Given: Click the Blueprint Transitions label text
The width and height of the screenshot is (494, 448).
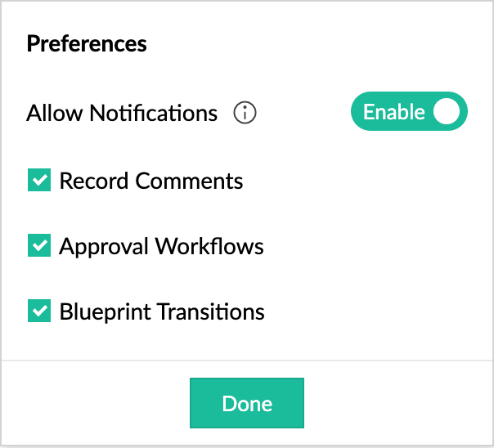Looking at the screenshot, I should (162, 311).
